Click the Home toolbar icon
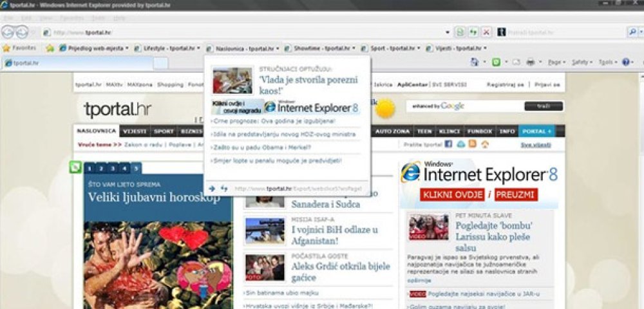The width and height of the screenshot is (644, 309). pyautogui.click(x=475, y=62)
